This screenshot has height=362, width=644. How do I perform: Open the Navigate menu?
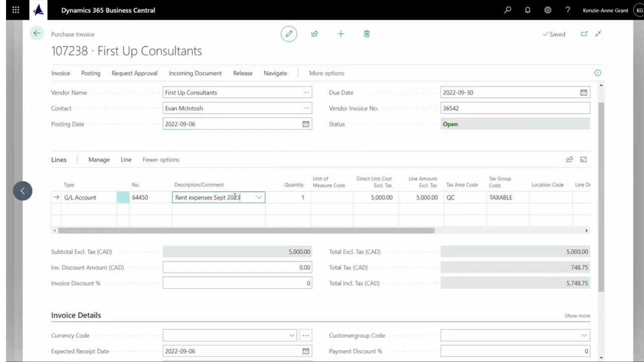[275, 73]
